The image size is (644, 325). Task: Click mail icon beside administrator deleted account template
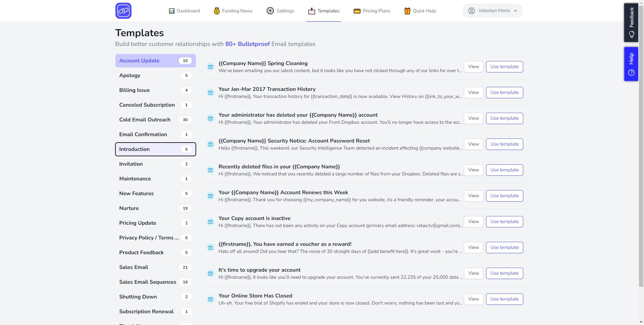(210, 118)
